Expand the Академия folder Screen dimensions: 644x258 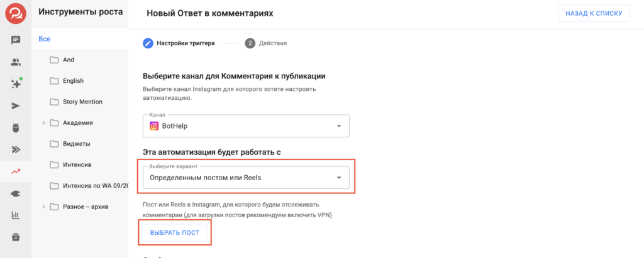click(x=44, y=123)
